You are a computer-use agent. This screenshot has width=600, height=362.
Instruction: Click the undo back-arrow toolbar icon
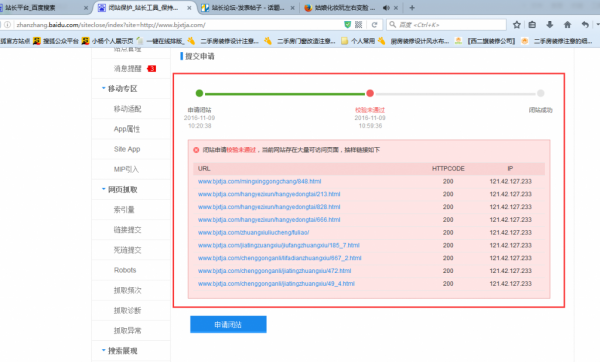click(x=585, y=25)
